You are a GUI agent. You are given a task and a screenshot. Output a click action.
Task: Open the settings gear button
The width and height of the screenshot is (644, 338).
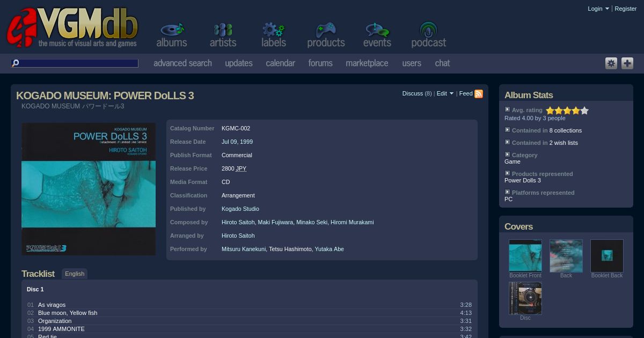tap(611, 63)
